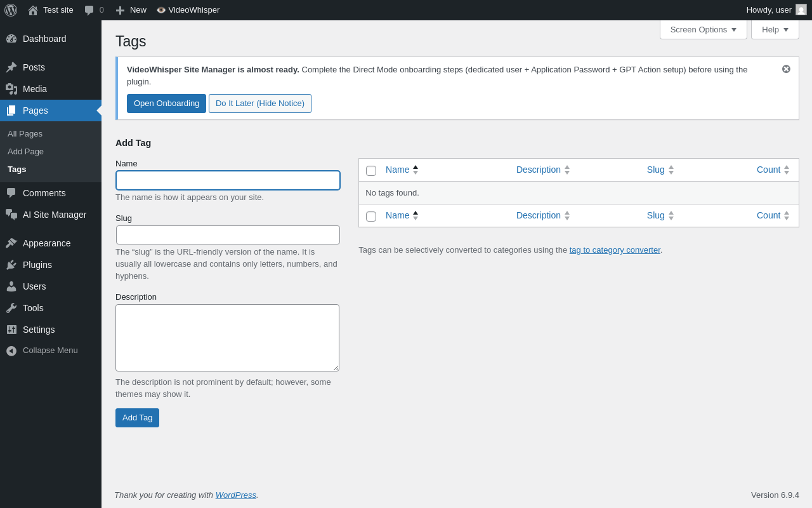
Task: Dismiss the VideoWhisper notice
Action: click(786, 69)
